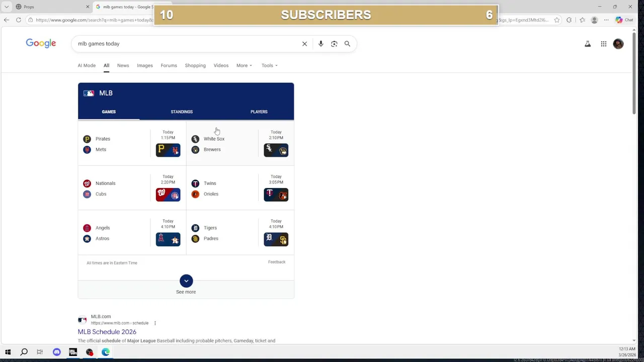Open the STANDINGS tab in MLB panel

tap(182, 112)
